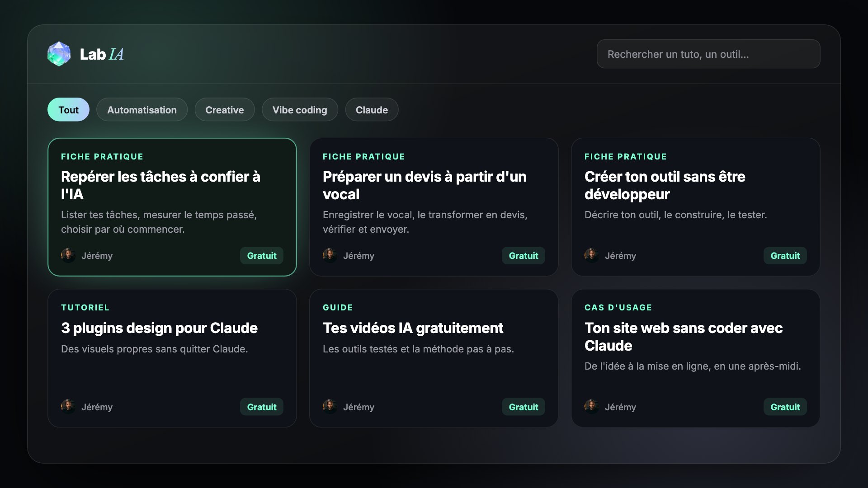Filter by Creative category

tap(225, 110)
